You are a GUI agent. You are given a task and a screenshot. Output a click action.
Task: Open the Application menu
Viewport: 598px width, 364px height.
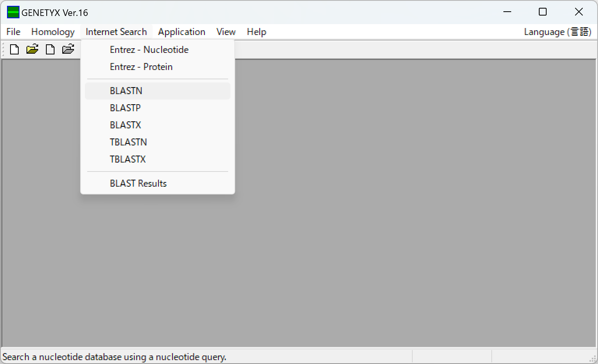(181, 32)
